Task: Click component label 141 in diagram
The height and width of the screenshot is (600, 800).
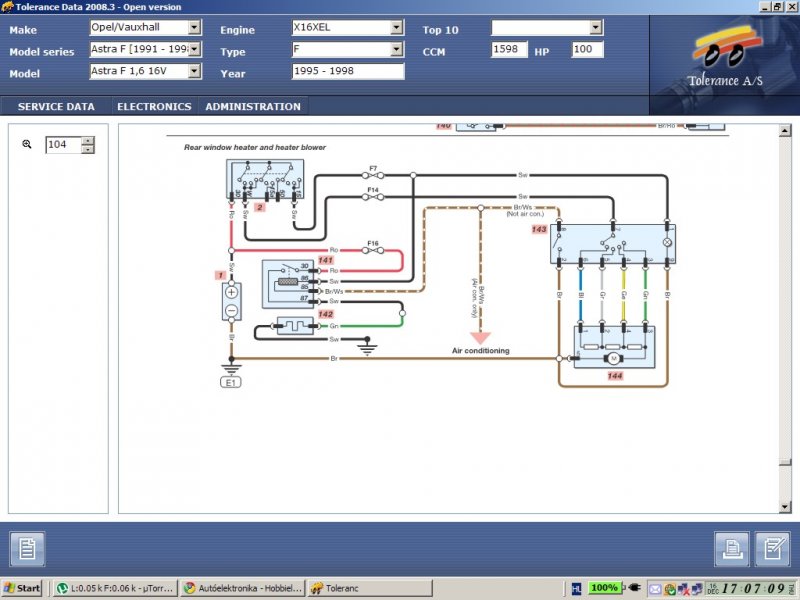Action: pos(326,260)
